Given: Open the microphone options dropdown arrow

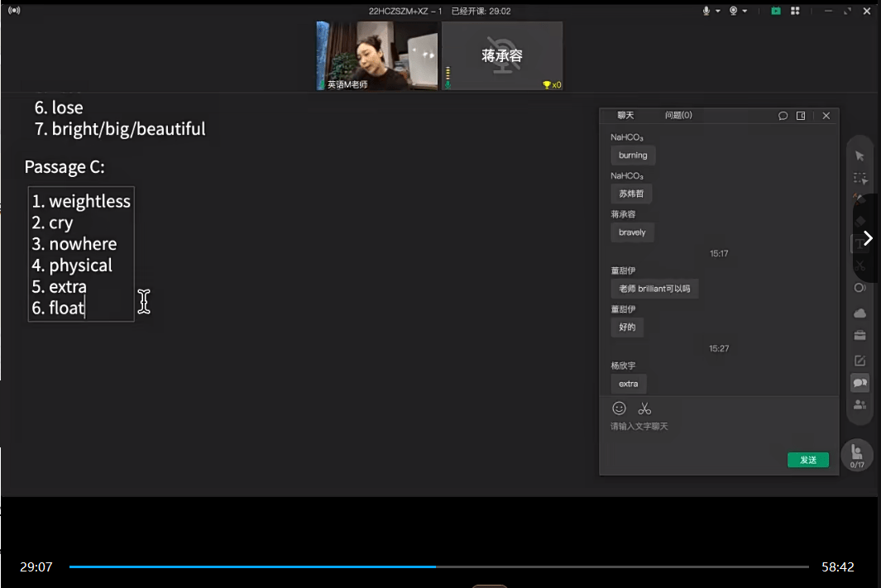Looking at the screenshot, I should tap(717, 12).
